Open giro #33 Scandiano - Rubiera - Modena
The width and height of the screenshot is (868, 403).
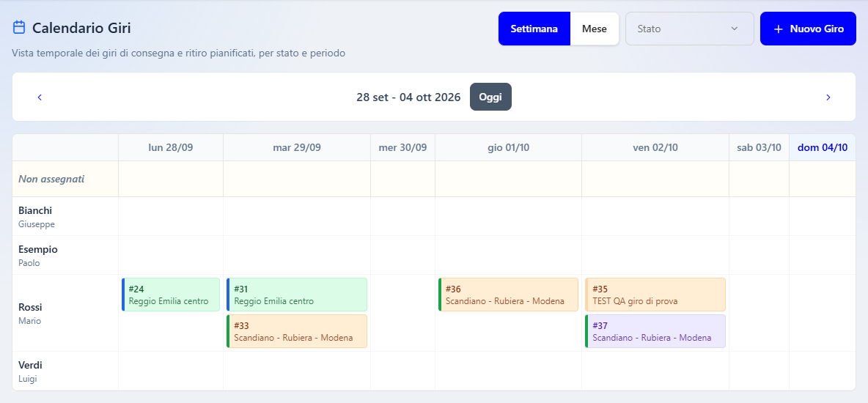pyautogui.click(x=297, y=331)
